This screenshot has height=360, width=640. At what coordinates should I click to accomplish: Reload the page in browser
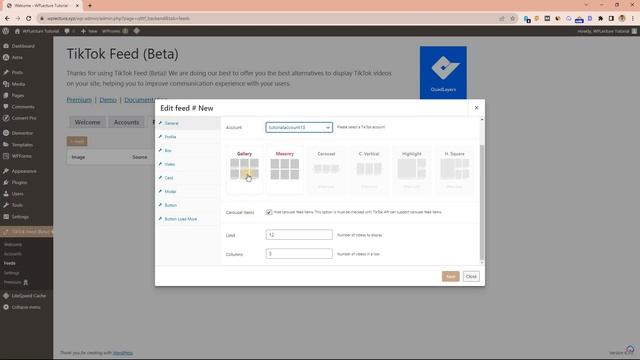(28, 18)
